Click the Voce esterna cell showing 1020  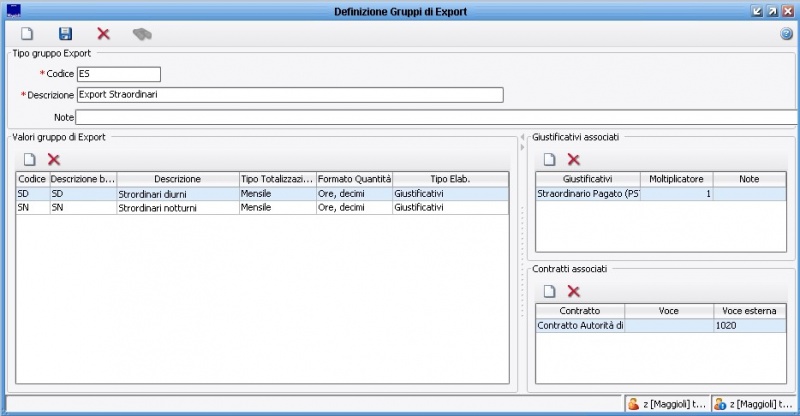748,326
